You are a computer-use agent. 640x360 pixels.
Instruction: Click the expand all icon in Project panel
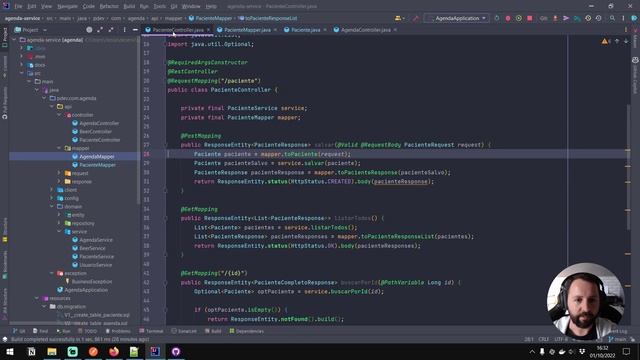tap(100, 30)
